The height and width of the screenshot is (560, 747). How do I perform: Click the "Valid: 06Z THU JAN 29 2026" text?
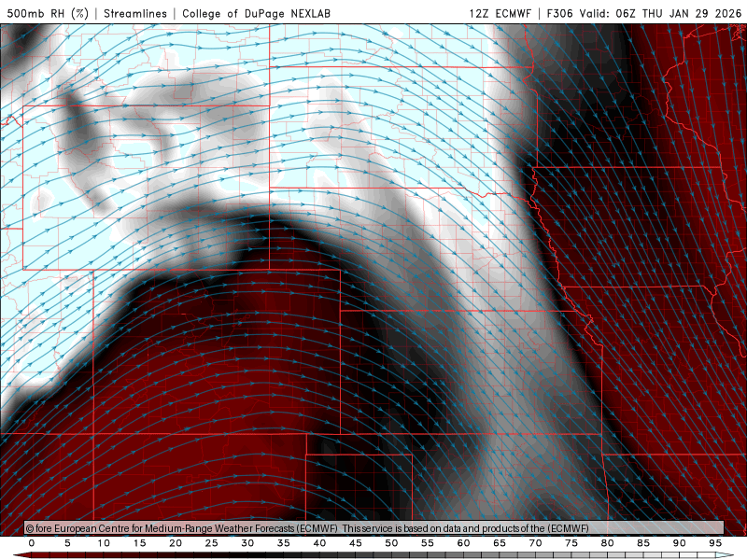pyautogui.click(x=660, y=13)
